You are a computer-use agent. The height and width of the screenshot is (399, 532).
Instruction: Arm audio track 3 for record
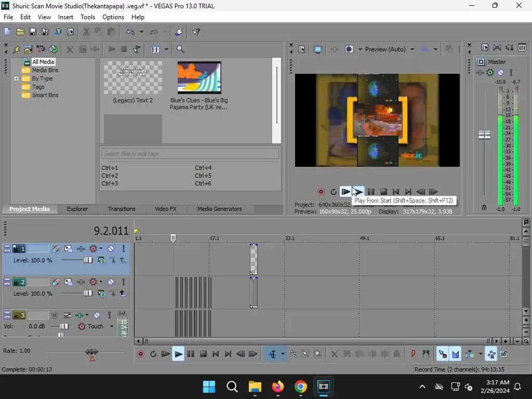(x=54, y=315)
